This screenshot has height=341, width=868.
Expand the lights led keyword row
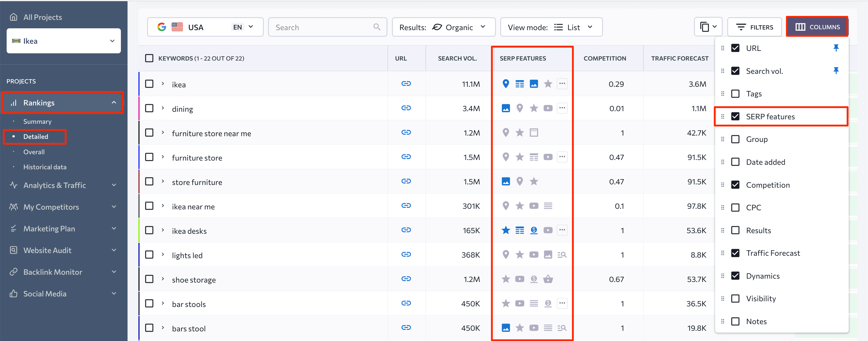[163, 255]
